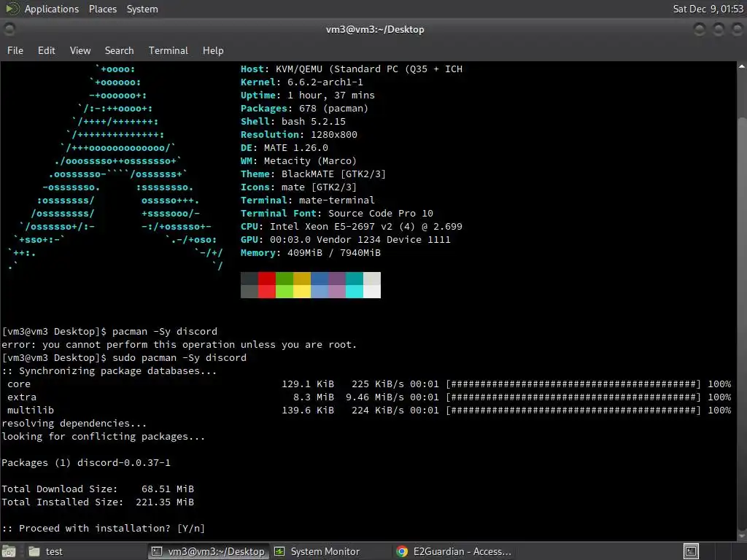Open the Search menu
The width and height of the screenshot is (747, 560).
[x=119, y=50]
